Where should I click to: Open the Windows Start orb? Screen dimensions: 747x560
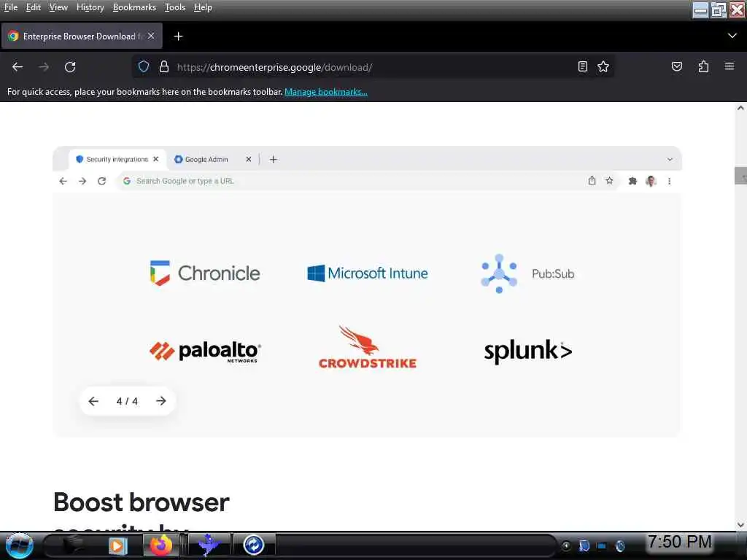19,545
